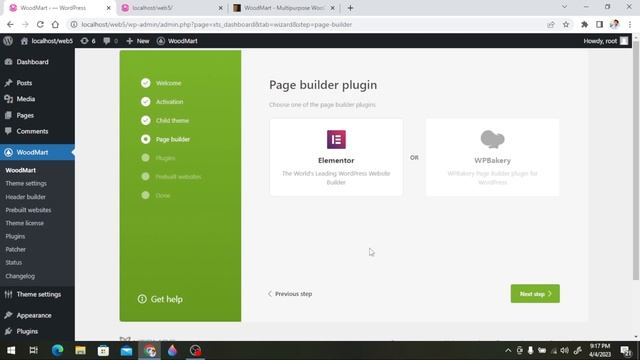Visit site via localhost/web5 home icon
640x360 pixels.
[x=47, y=41]
